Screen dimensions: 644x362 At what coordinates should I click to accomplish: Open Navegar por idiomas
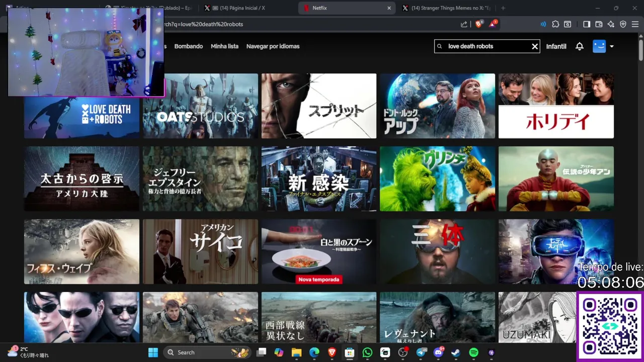[x=273, y=46]
